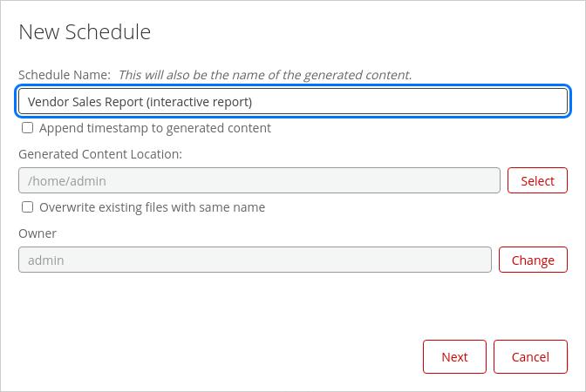Click the empty right end of Schedule Name field

point(488,102)
